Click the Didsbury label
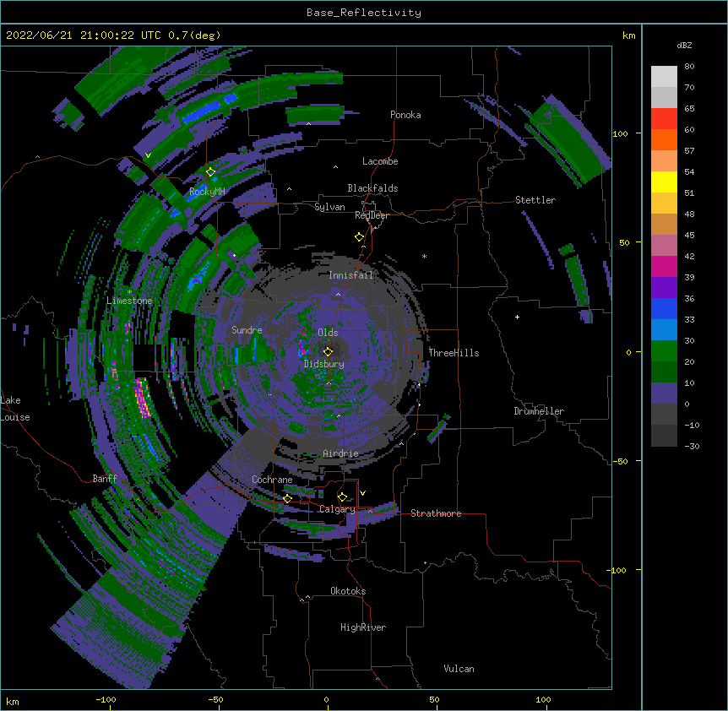This screenshot has width=728, height=711. [324, 364]
